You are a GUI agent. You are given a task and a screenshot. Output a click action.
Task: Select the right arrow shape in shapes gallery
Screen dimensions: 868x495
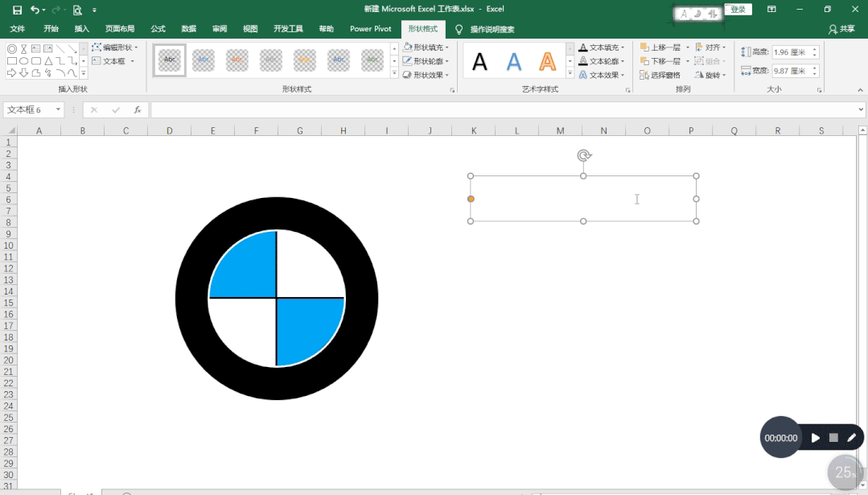(11, 73)
